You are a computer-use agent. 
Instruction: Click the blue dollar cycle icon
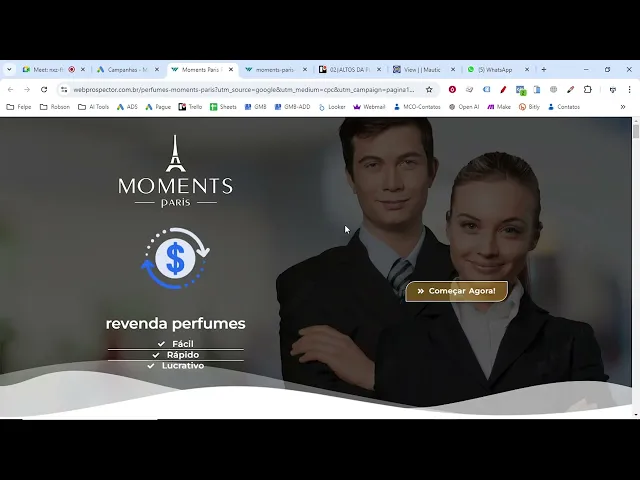click(176, 258)
